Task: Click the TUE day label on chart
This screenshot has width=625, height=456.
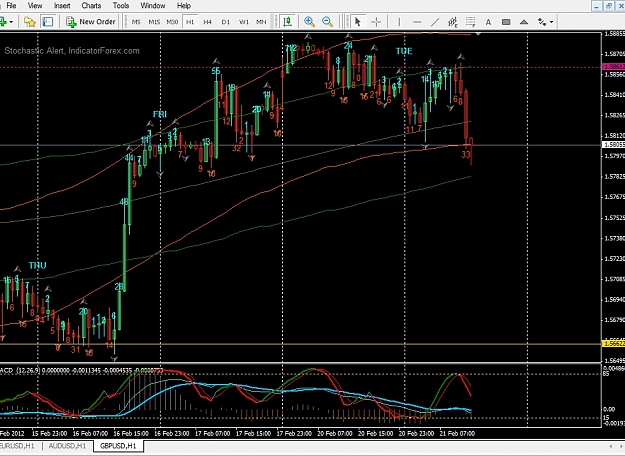Action: pyautogui.click(x=404, y=51)
